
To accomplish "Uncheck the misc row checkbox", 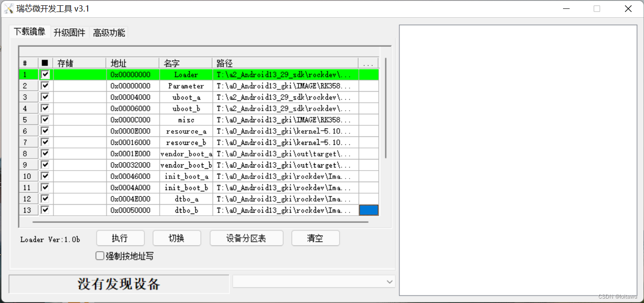I will (x=45, y=120).
